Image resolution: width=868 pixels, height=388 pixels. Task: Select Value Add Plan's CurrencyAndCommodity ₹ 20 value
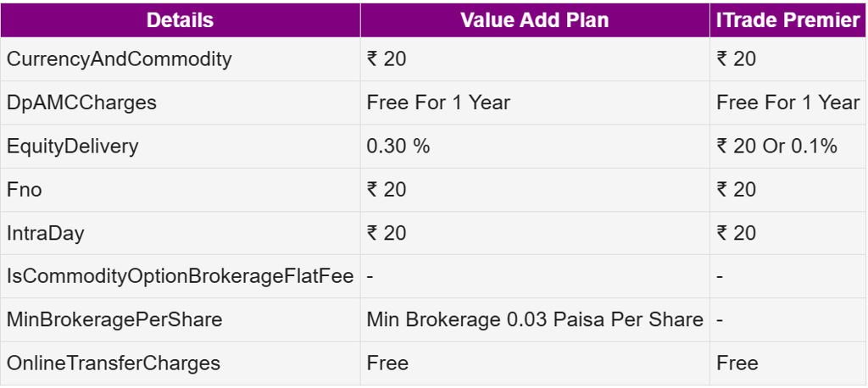tap(387, 59)
